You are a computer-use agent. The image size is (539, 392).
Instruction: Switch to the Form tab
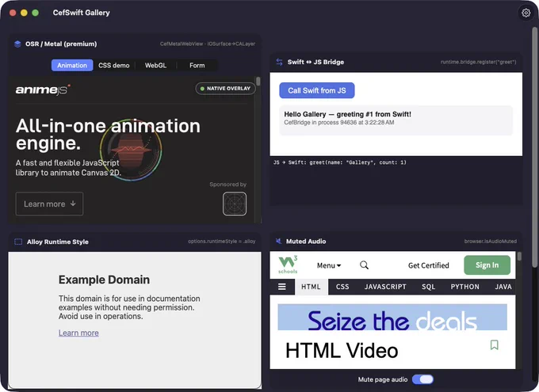click(197, 65)
